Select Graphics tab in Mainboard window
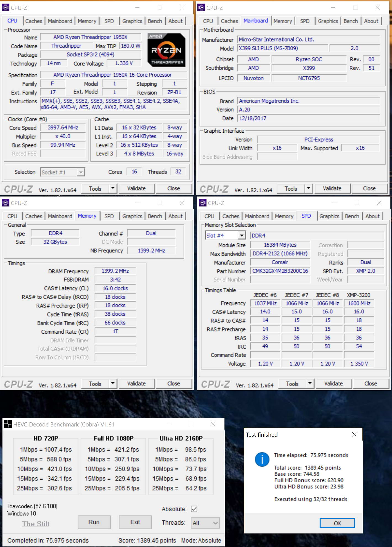Image resolution: width=392 pixels, height=547 pixels. click(x=328, y=21)
